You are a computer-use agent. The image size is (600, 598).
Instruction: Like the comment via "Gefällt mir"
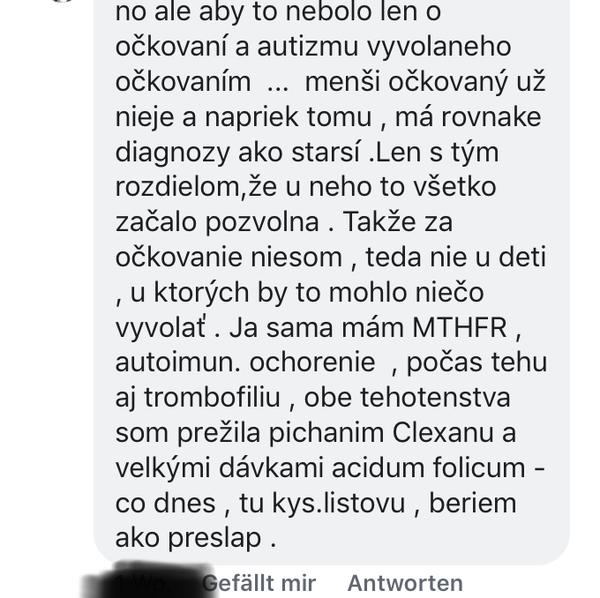tap(259, 583)
